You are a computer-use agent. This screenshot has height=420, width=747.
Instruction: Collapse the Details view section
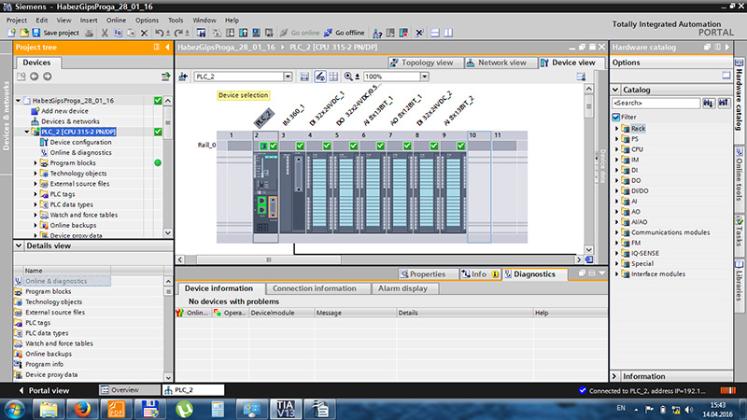point(19,246)
